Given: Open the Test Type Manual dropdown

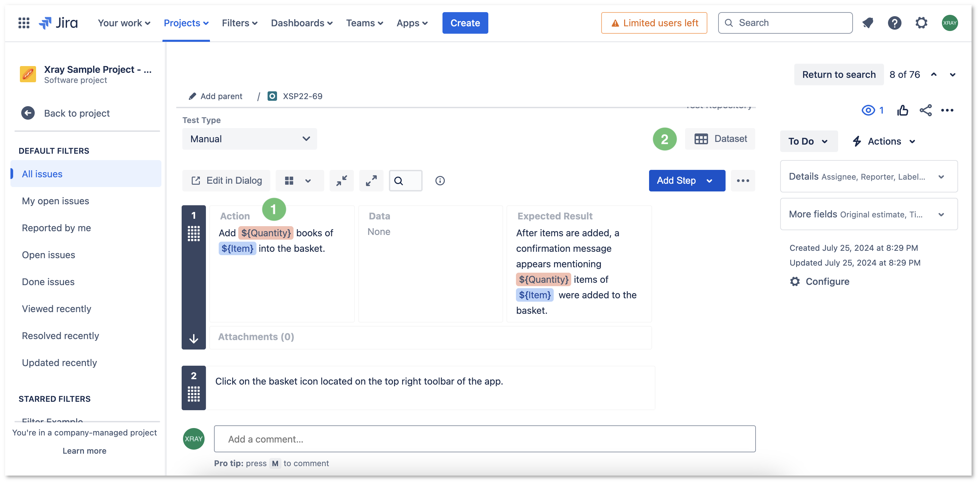Looking at the screenshot, I should [250, 139].
